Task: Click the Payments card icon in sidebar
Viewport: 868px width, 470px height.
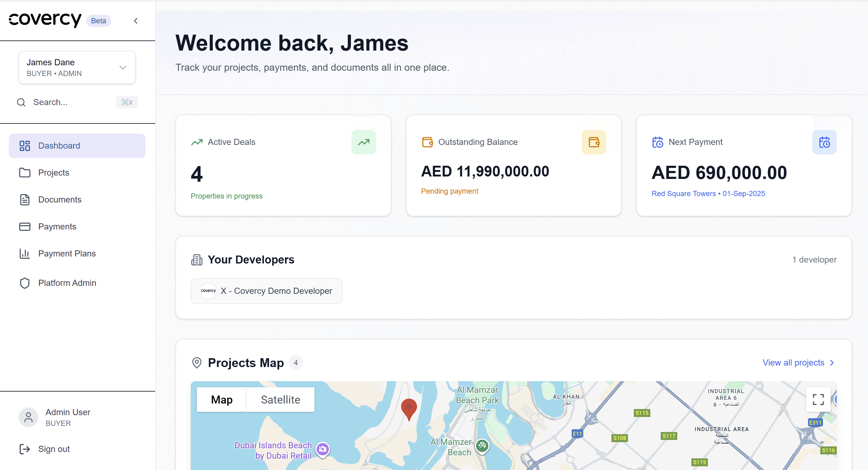Action: [x=24, y=226]
